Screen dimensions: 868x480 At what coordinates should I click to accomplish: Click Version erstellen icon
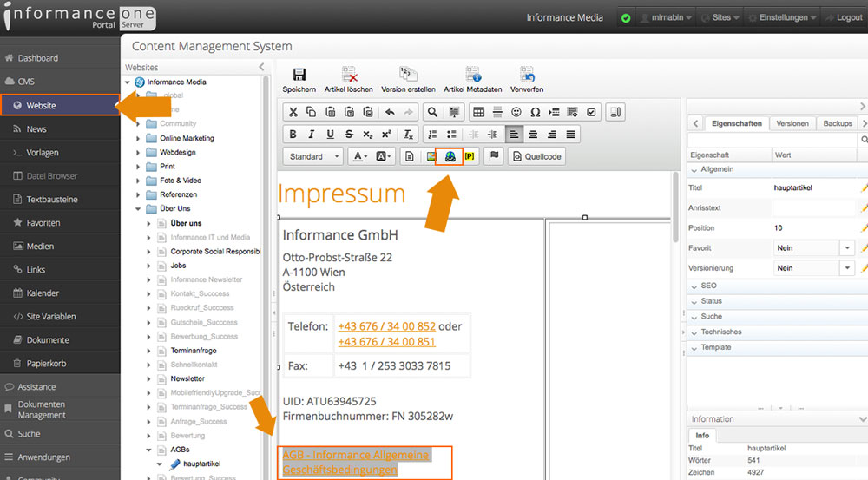pos(408,74)
